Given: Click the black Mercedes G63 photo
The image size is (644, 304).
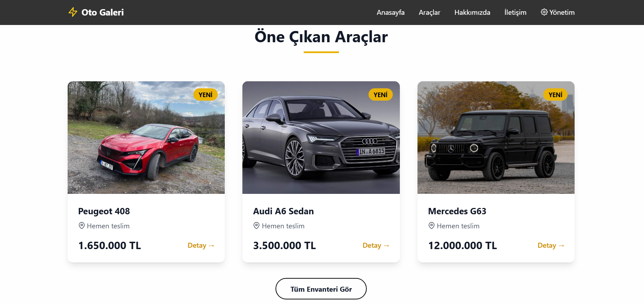Looking at the screenshot, I should (496, 138).
